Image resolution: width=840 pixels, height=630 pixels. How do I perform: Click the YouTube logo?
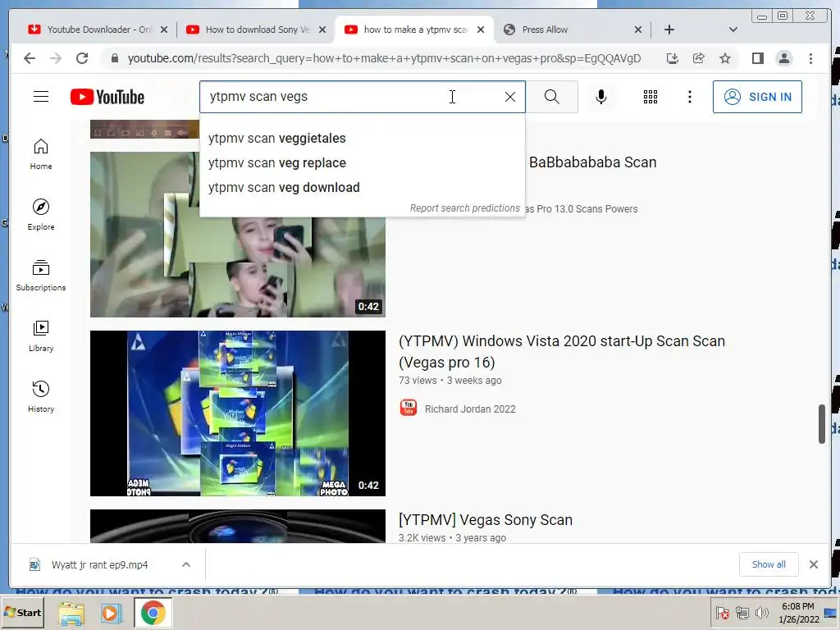107,97
